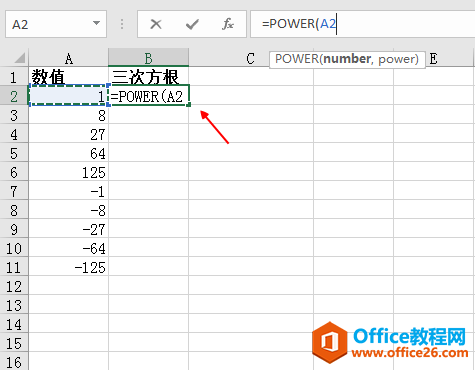Viewport: 475px width, 370px height.
Task: Select row 4 header
Action: pos(14,134)
